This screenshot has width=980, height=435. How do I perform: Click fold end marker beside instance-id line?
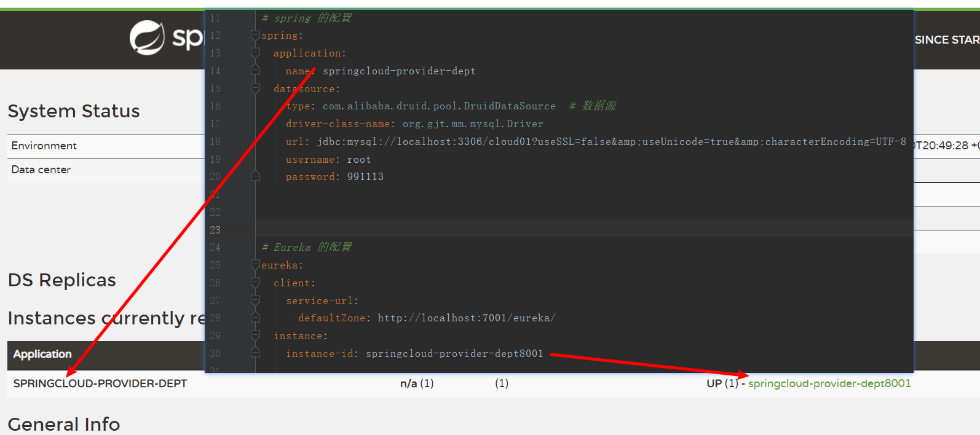[255, 354]
